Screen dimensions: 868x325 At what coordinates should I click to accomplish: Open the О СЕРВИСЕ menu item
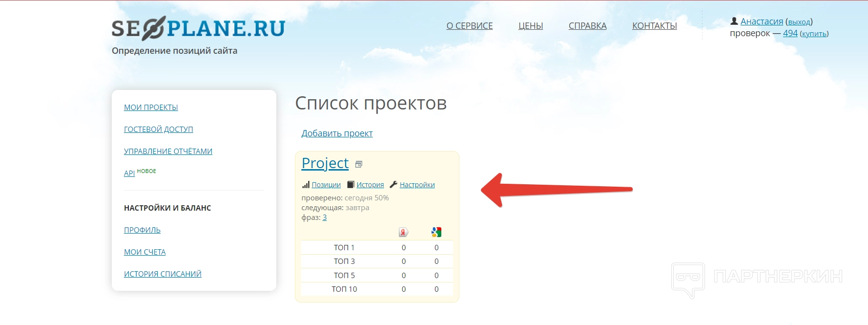pyautogui.click(x=470, y=26)
